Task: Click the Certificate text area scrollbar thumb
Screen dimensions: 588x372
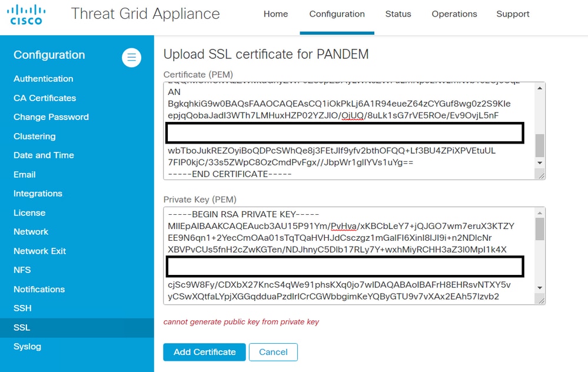Action: pos(540,145)
